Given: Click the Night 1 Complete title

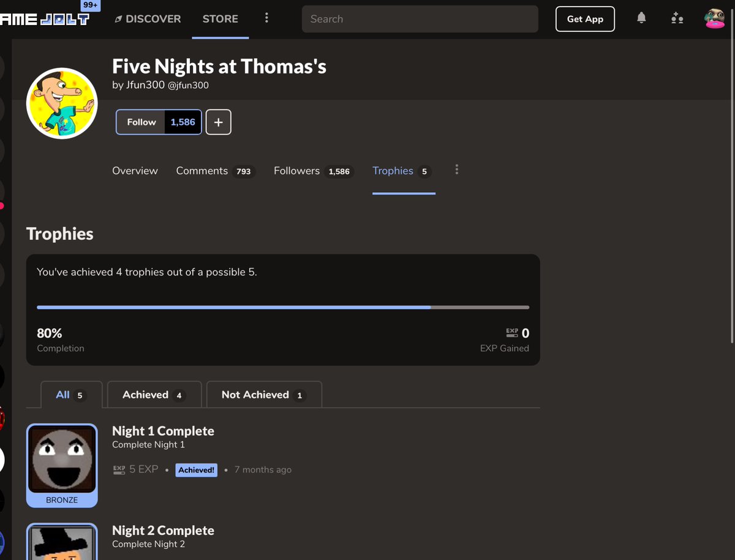Looking at the screenshot, I should pyautogui.click(x=163, y=431).
